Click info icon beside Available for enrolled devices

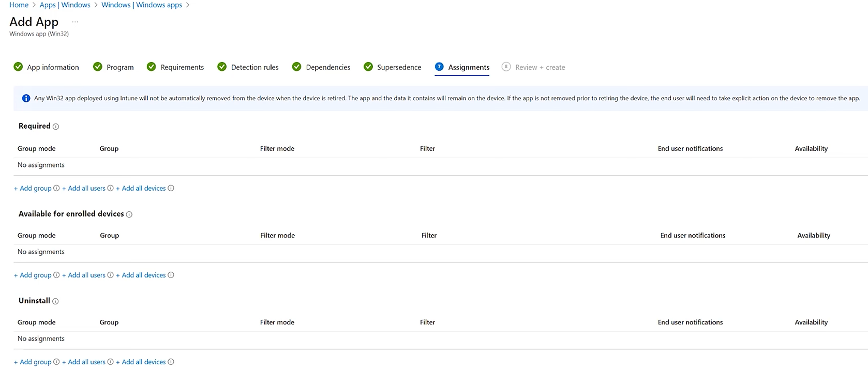point(129,214)
